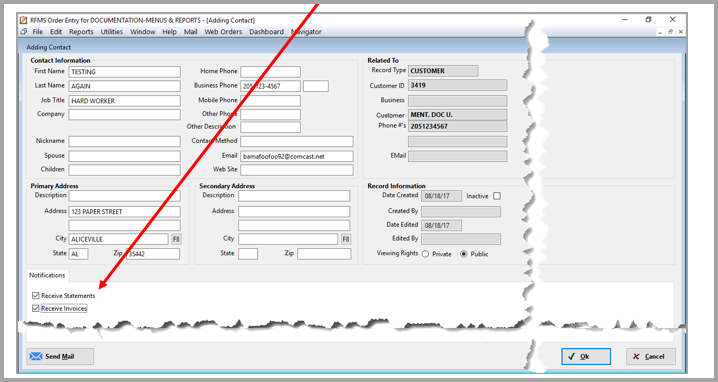Click the Business Phone extension field
The height and width of the screenshot is (382, 718).
[316, 86]
